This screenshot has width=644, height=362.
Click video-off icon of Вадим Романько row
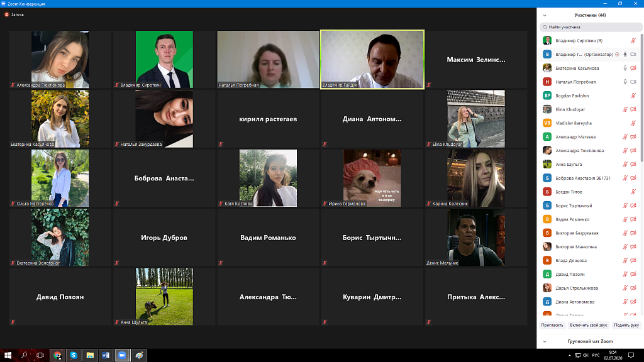click(x=633, y=219)
